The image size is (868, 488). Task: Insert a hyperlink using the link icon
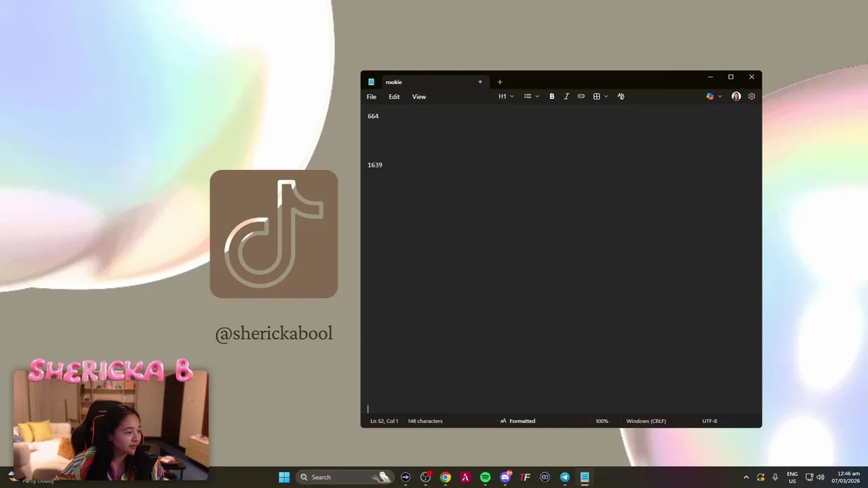[581, 96]
